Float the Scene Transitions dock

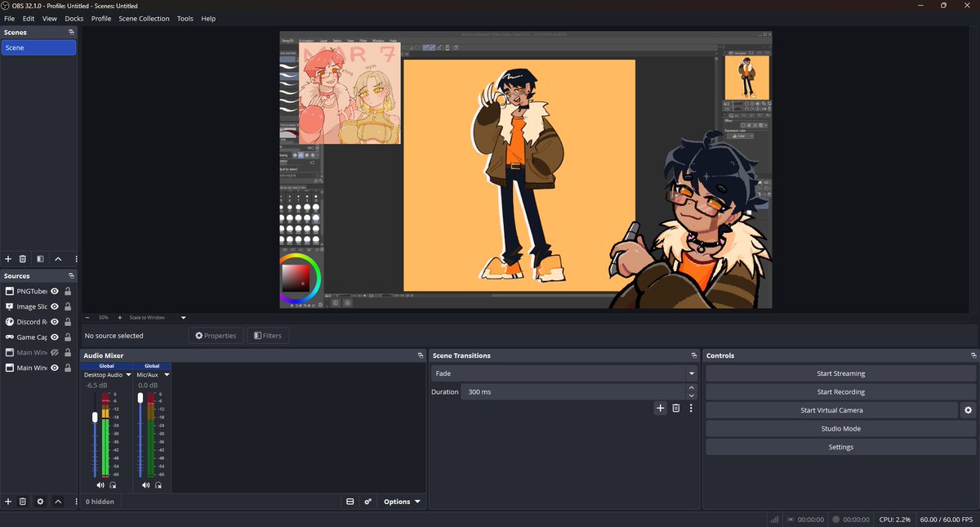coord(696,356)
